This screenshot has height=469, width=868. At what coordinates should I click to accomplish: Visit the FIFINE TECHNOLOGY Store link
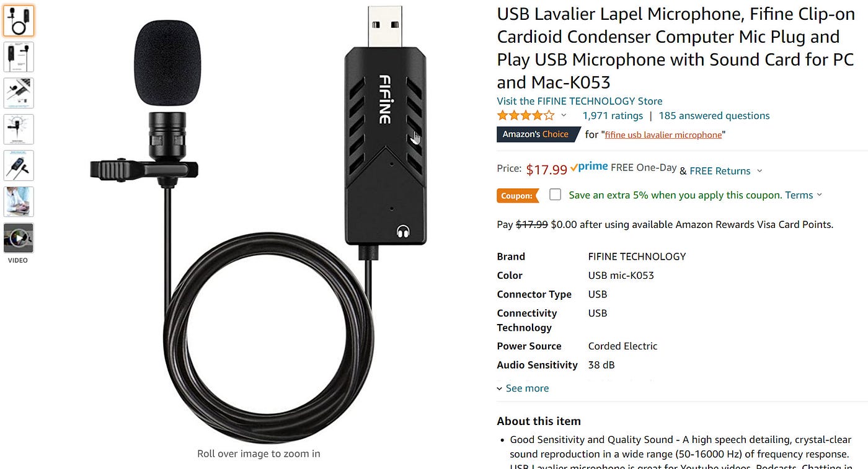point(580,101)
